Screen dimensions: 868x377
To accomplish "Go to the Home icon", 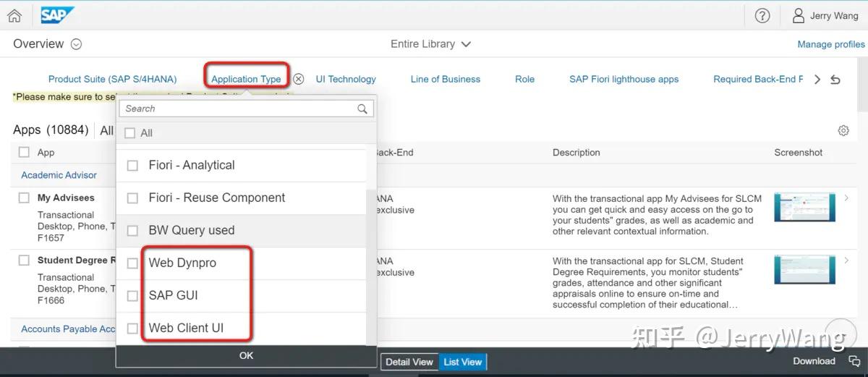I will click(14, 15).
